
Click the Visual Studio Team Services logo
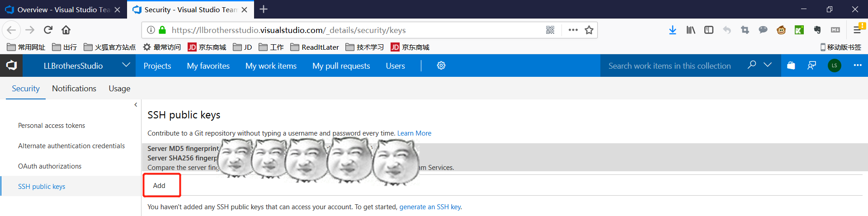coord(11,66)
